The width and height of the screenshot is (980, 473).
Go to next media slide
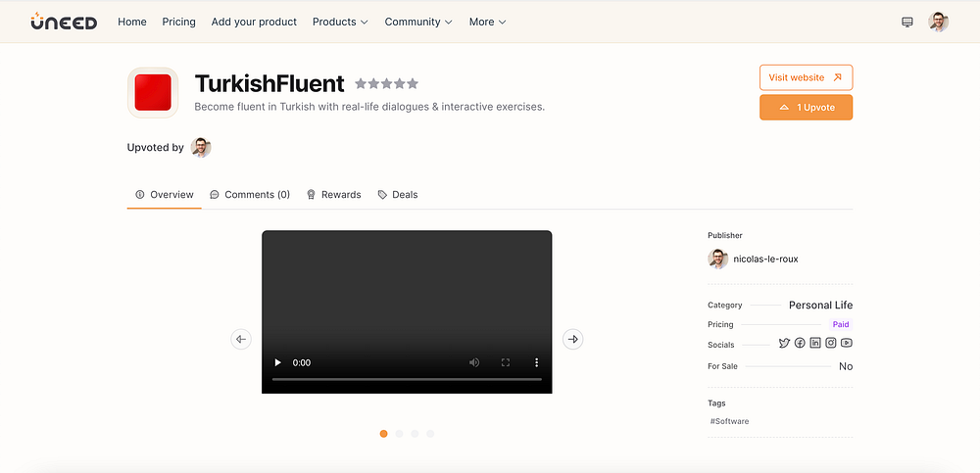[x=573, y=339]
